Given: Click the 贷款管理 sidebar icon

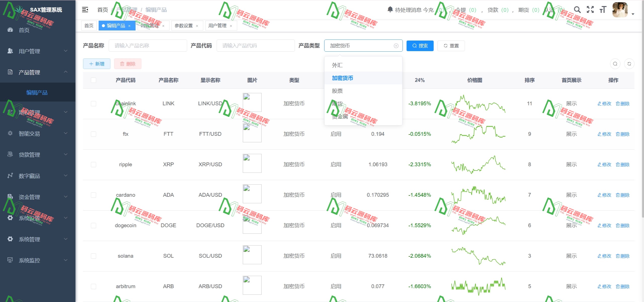Looking at the screenshot, I should 10,155.
